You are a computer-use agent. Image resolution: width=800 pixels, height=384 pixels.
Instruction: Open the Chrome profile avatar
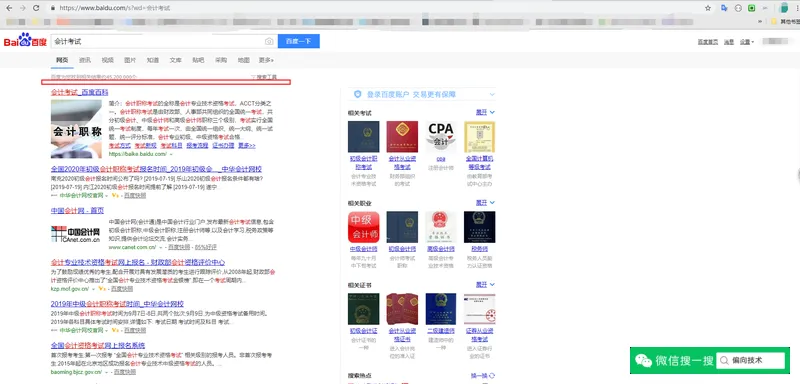(x=784, y=8)
